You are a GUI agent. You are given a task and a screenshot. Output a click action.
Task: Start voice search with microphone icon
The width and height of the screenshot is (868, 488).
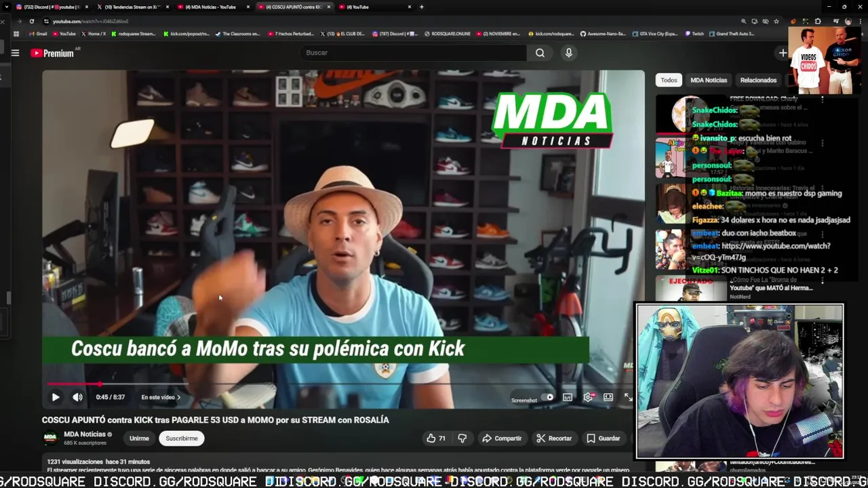pos(568,53)
